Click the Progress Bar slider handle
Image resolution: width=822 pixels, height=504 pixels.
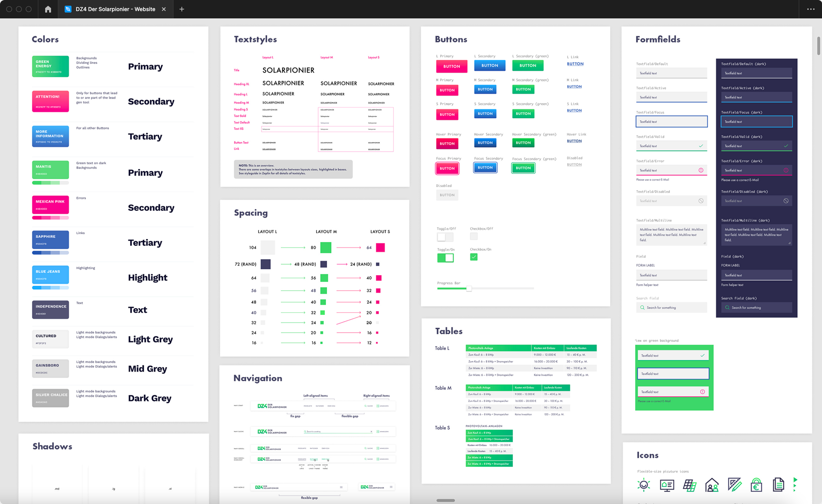coord(469,289)
